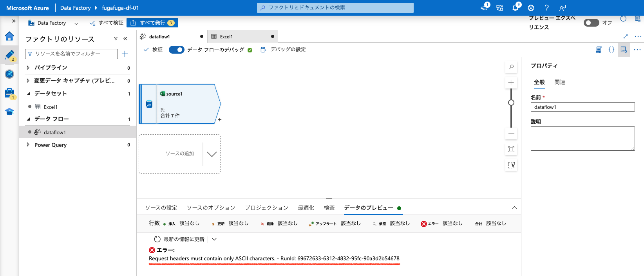Open the ソースの追加 dropdown arrow
The image size is (644, 276).
(212, 154)
